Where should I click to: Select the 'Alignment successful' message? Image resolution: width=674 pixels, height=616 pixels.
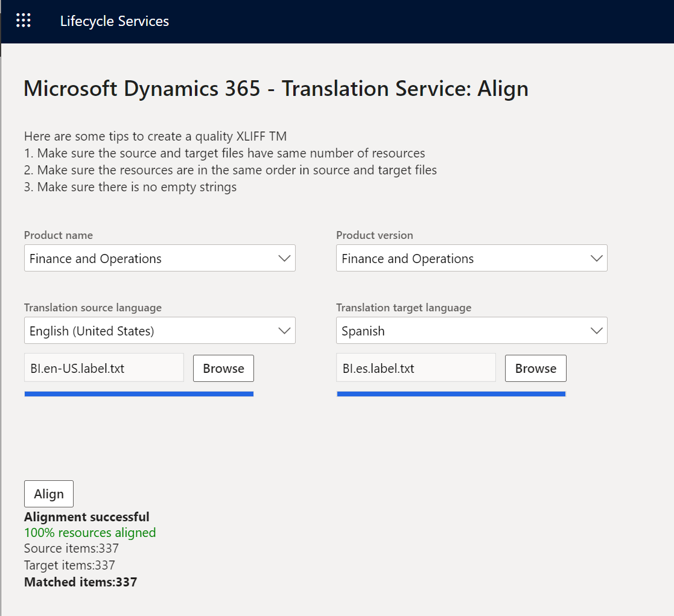point(86,516)
